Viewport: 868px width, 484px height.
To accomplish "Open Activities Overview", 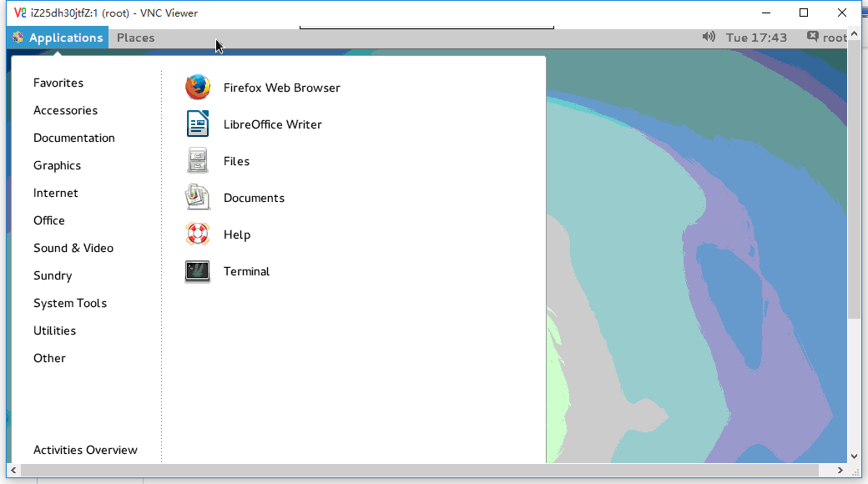I will [x=85, y=450].
